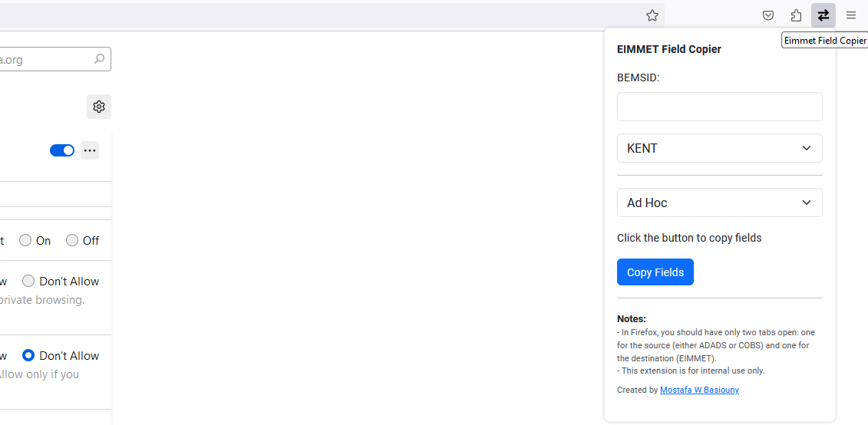Open the Extensions puzzle piece icon
Viewport: 868px width, 425px height.
(796, 15)
